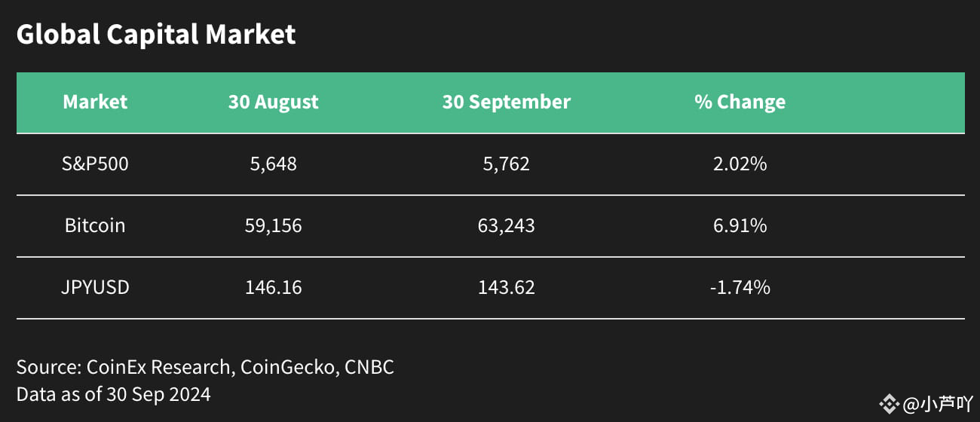Select the JPYUSD row label

pos(95,287)
